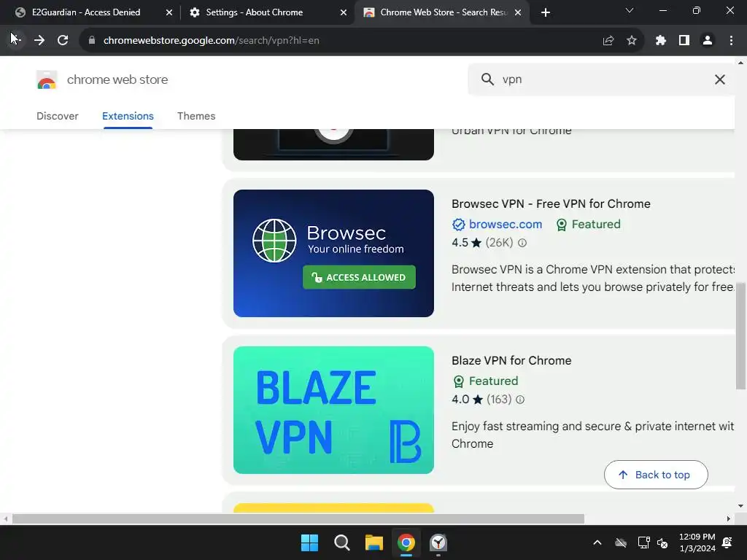This screenshot has height=560, width=747.
Task: Open Windows taskbar search
Action: click(x=341, y=542)
